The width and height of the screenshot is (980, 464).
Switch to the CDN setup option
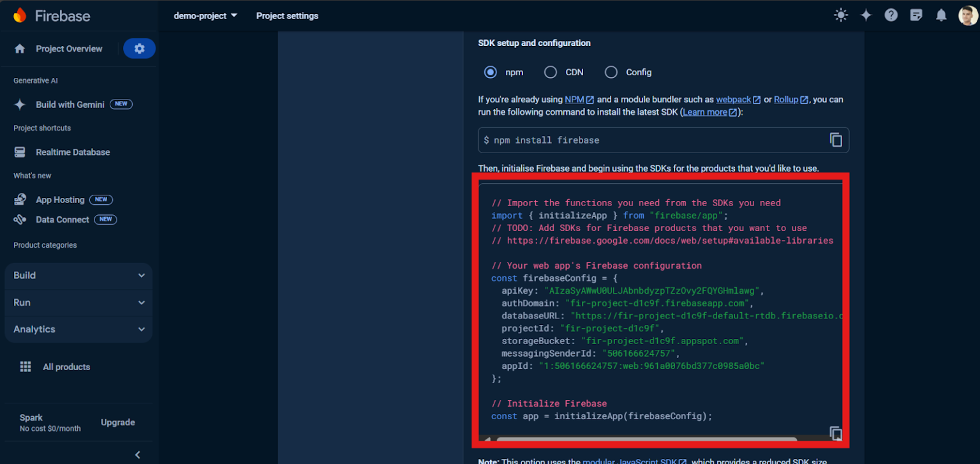coord(550,72)
